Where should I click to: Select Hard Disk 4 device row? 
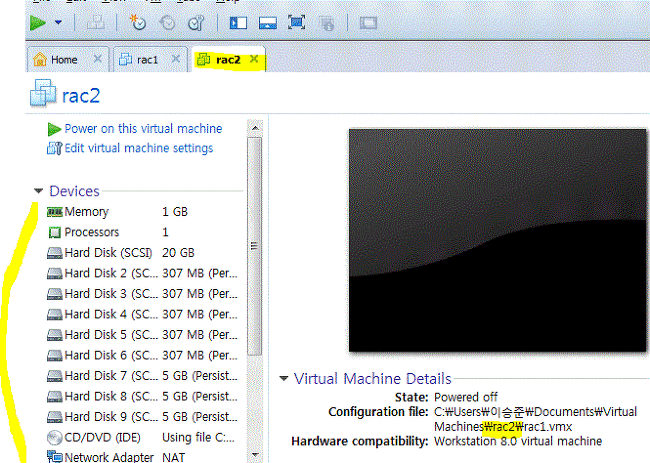tap(143, 314)
